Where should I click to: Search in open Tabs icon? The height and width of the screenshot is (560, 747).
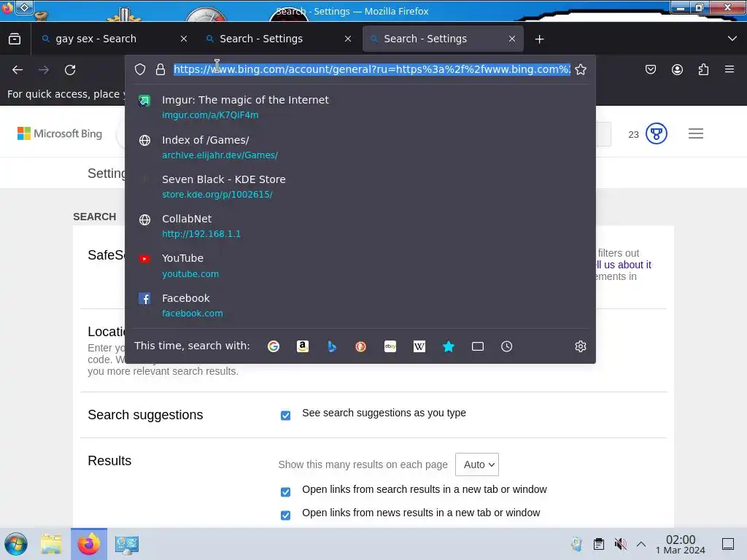477,346
